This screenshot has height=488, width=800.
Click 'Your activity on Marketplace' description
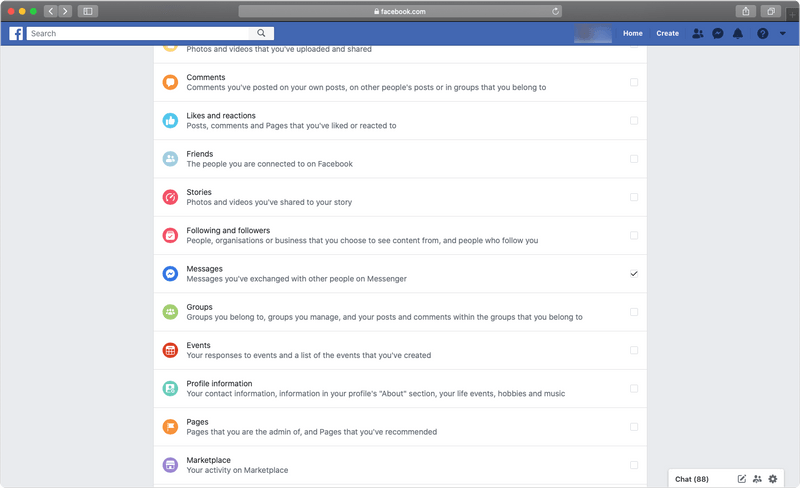(237, 470)
